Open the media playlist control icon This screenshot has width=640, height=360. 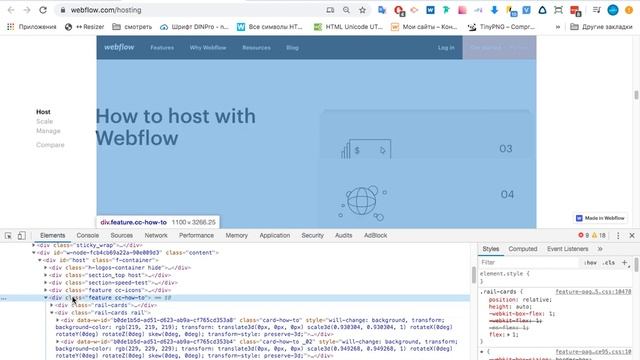point(596,10)
